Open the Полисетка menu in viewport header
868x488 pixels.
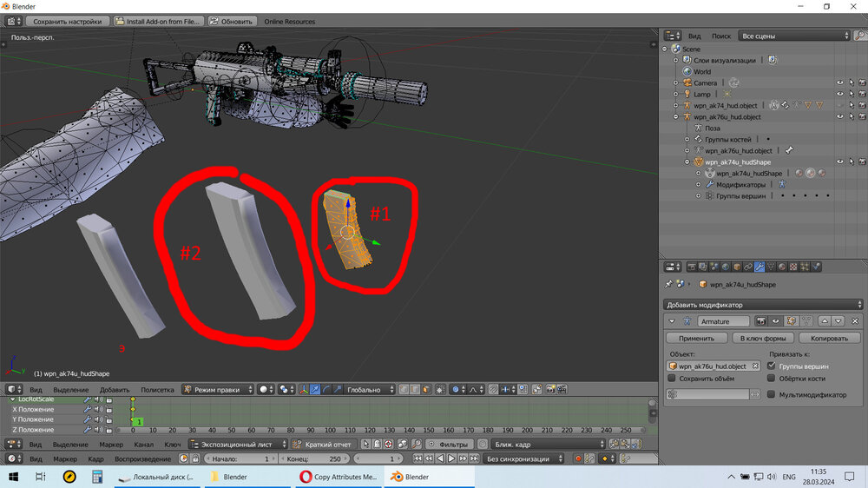click(157, 390)
